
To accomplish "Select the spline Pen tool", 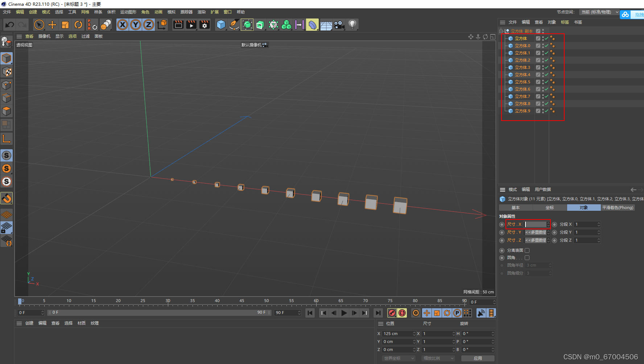I will (x=234, y=25).
